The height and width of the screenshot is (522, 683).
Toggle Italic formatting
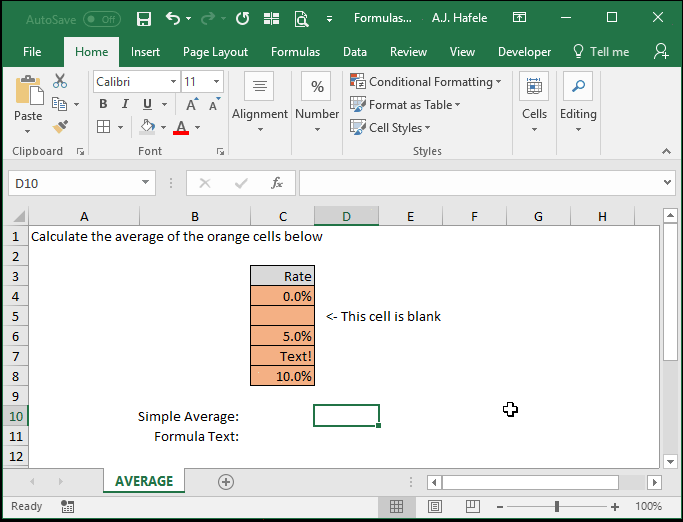point(125,104)
